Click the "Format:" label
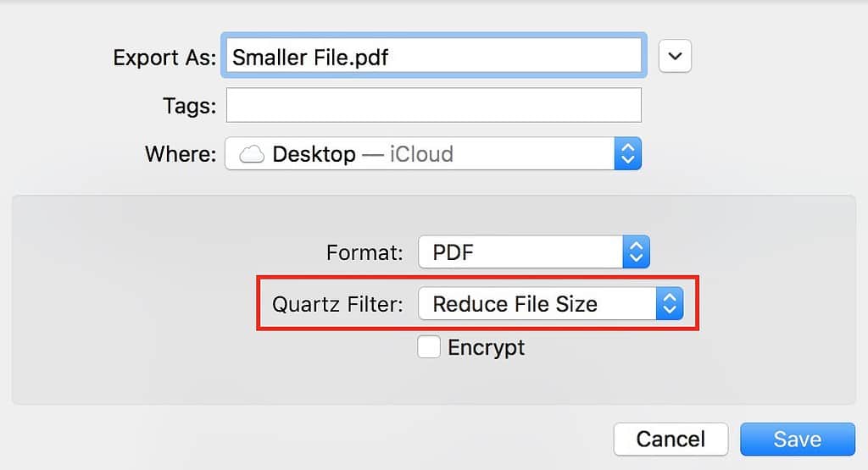This screenshot has height=470, width=868. click(x=364, y=252)
